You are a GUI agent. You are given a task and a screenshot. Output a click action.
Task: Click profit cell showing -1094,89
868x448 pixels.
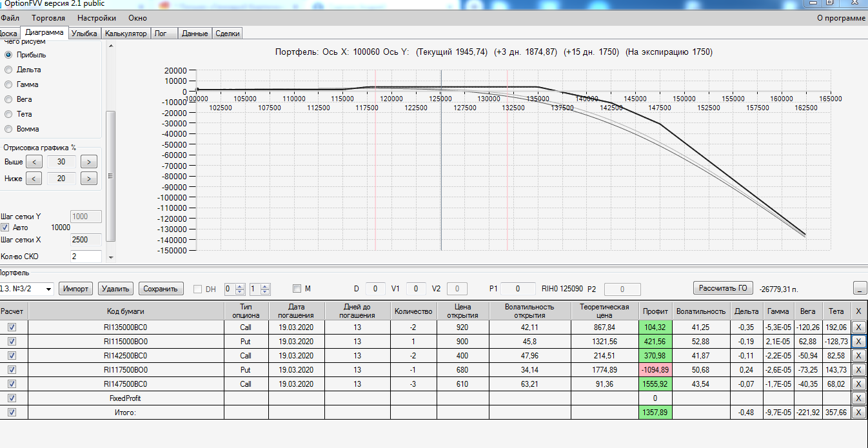pos(655,370)
